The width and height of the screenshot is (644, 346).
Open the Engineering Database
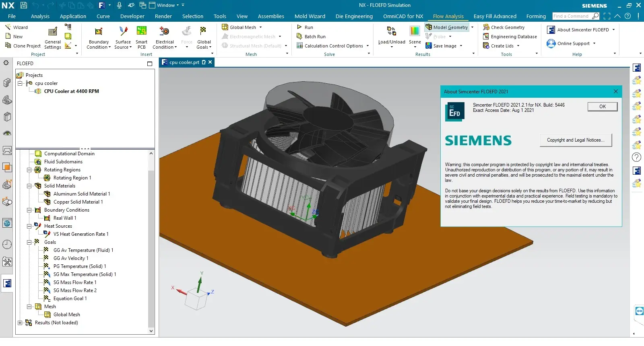(510, 37)
